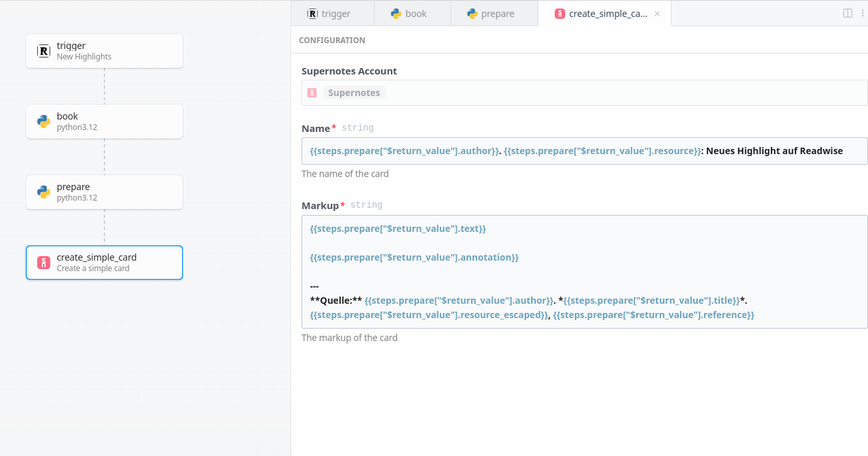Screen dimensions: 868x456
Task: Open the prepare tab
Action: pyautogui.click(x=493, y=14)
